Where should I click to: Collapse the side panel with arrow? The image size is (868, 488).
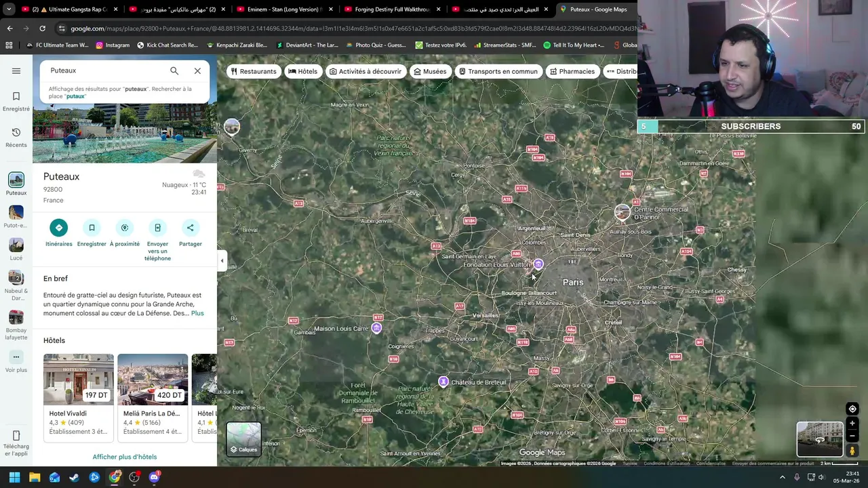point(222,260)
